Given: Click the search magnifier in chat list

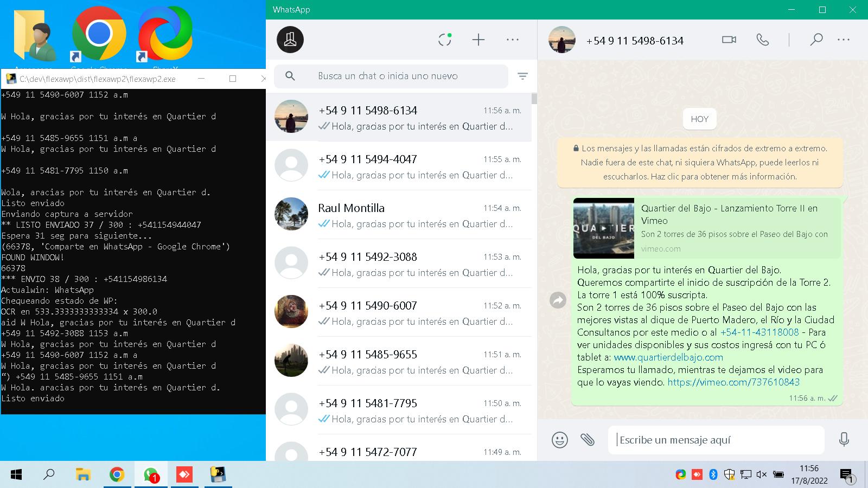Looking at the screenshot, I should (290, 76).
